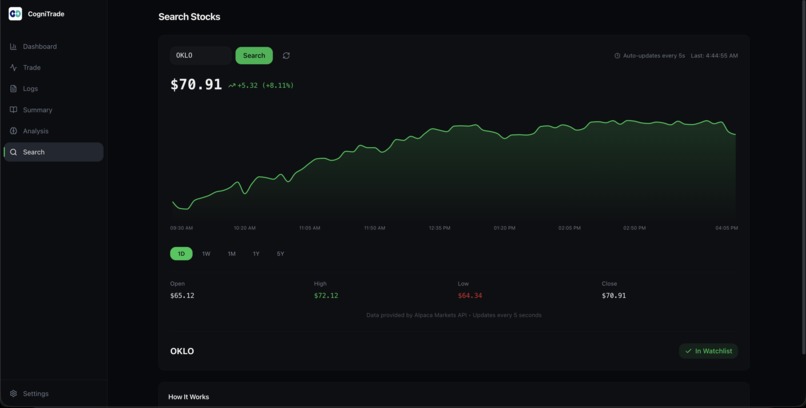The height and width of the screenshot is (408, 806).
Task: Click the Settings gear icon
Action: pyautogui.click(x=13, y=394)
